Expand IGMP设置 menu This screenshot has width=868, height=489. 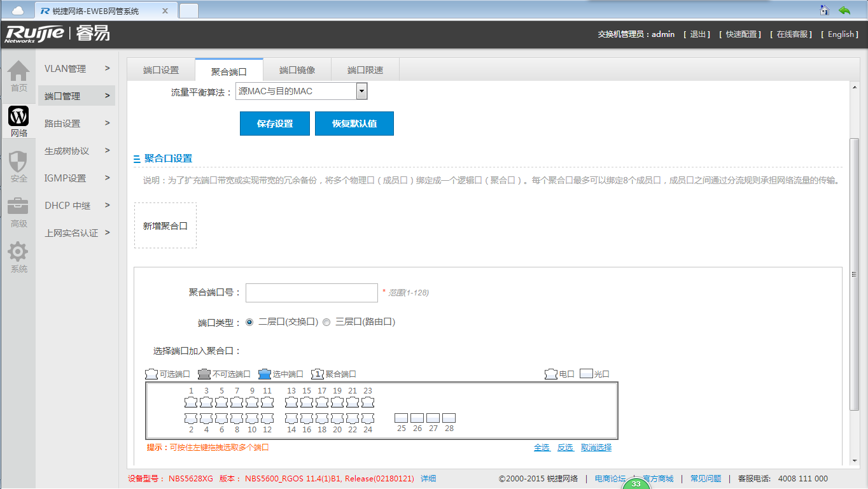point(76,178)
